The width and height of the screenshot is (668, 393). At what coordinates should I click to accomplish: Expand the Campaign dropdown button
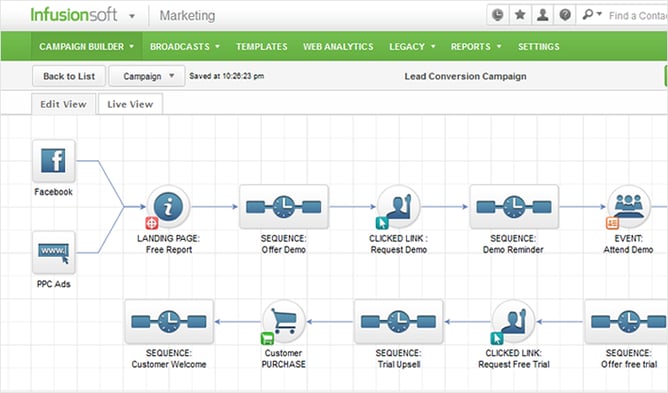click(147, 76)
